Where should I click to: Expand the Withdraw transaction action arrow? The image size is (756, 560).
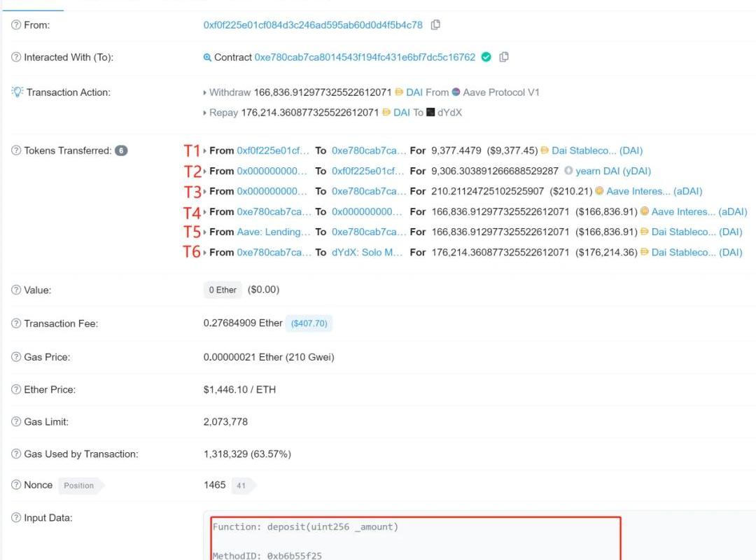(x=204, y=92)
